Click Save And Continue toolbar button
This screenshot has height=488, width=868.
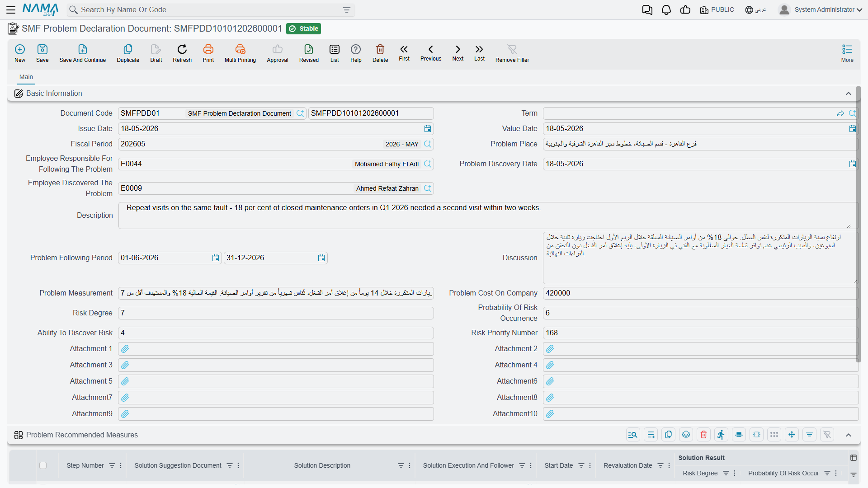[83, 53]
